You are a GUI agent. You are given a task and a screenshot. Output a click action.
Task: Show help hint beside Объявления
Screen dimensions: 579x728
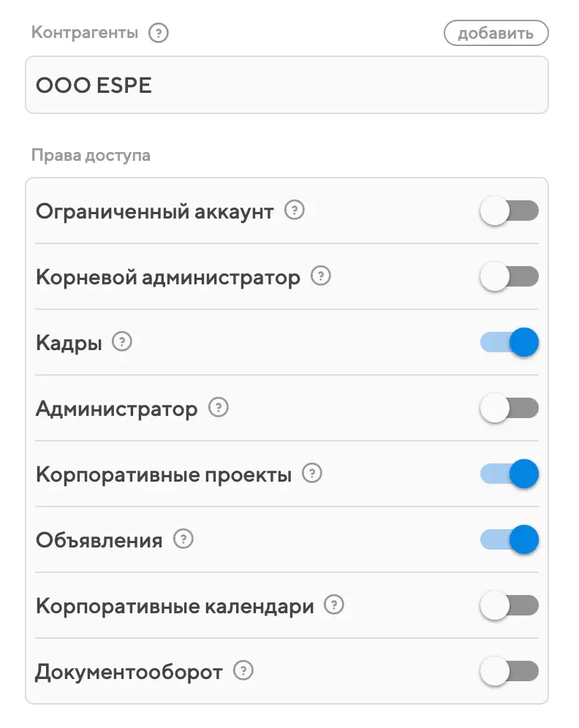pyautogui.click(x=183, y=540)
